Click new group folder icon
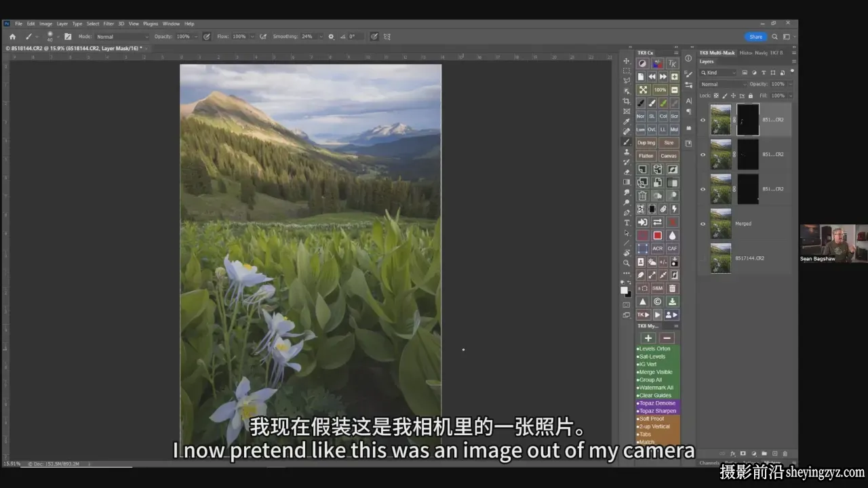868x488 pixels. click(x=764, y=453)
